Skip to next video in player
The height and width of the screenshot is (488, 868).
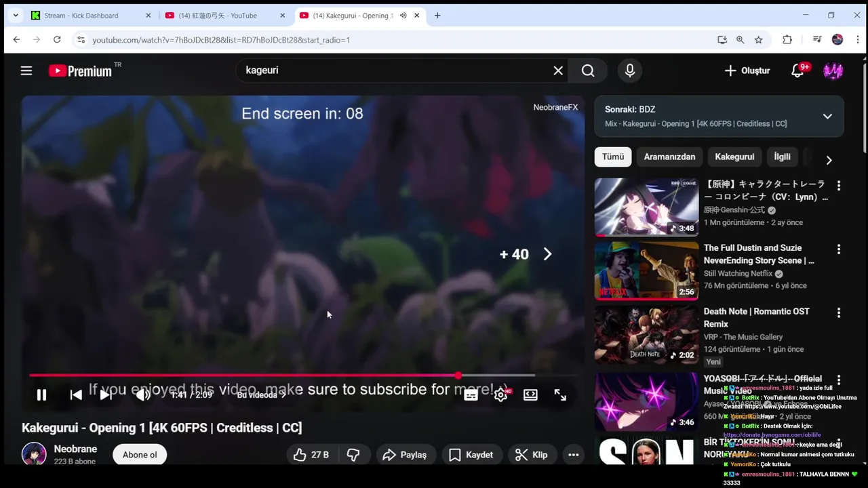pyautogui.click(x=106, y=394)
